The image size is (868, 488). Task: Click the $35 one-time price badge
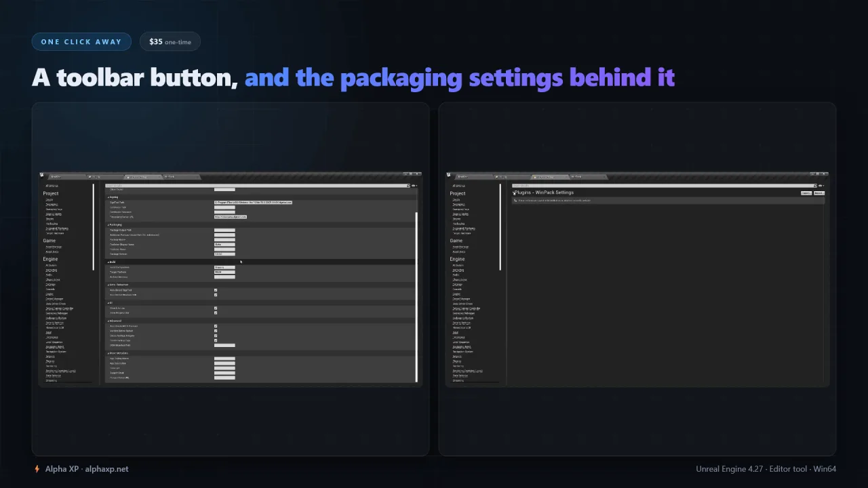(170, 42)
